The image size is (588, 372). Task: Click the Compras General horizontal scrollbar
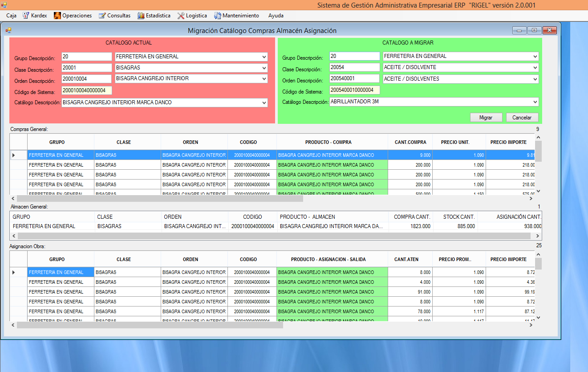click(x=160, y=199)
